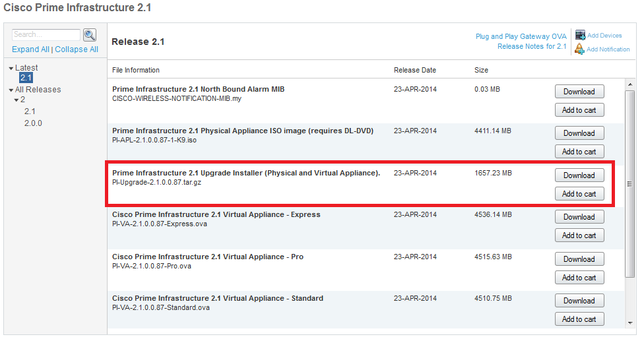Add Virtual Appliance Standard to cart
Viewport: 644px width, 341px height.
click(x=579, y=319)
